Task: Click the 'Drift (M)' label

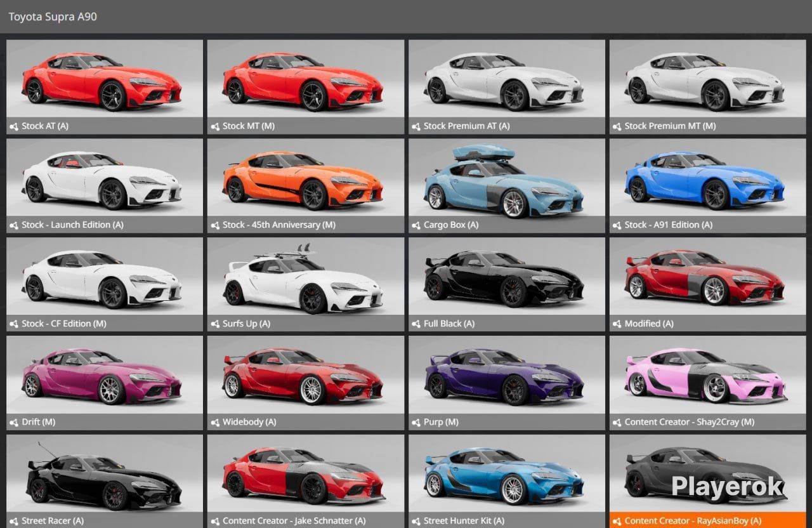Action: click(38, 422)
